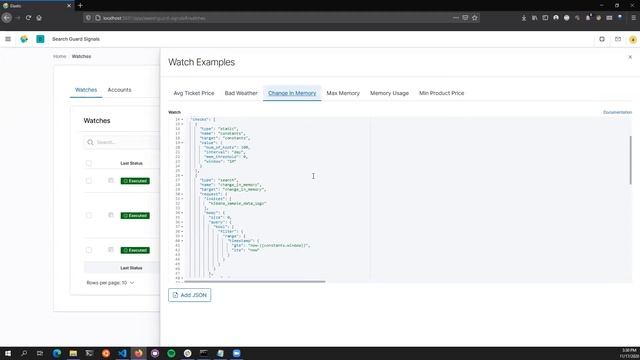Go to the browser home page

point(39,18)
